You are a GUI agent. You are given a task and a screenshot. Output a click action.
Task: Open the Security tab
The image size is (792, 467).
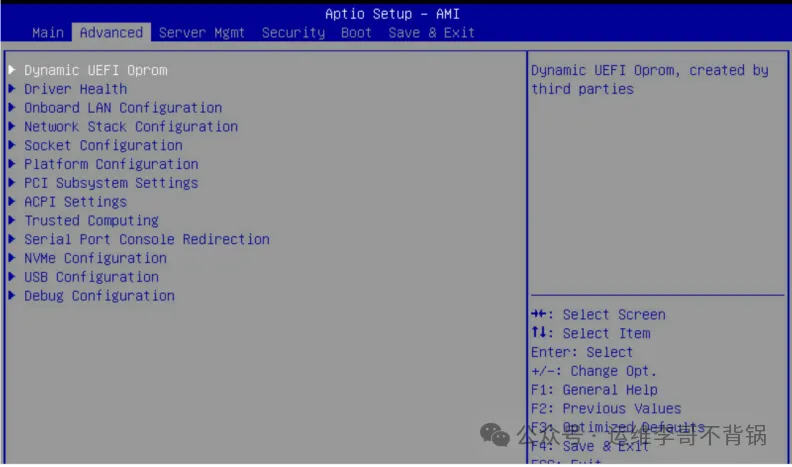293,33
